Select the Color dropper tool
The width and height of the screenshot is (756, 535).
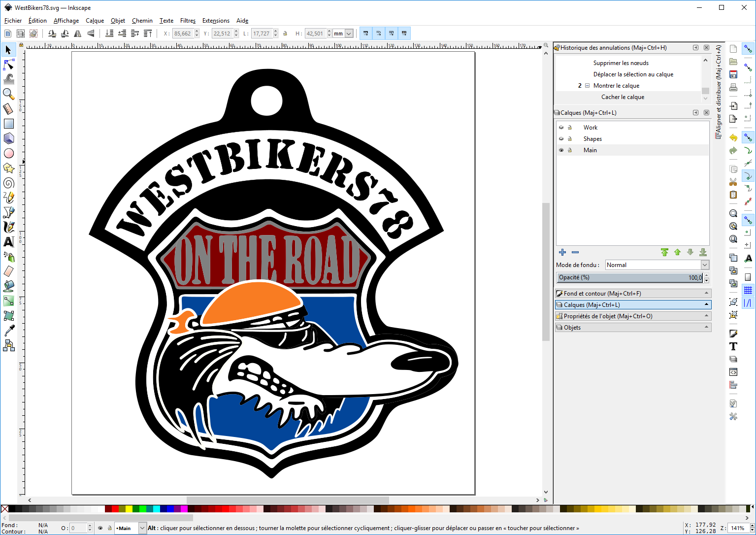[x=8, y=331]
